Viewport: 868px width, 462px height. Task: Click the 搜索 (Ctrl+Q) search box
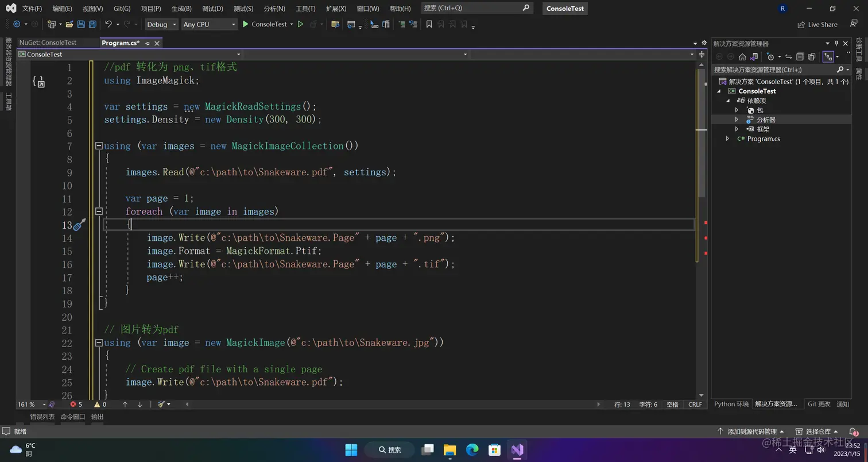(477, 8)
